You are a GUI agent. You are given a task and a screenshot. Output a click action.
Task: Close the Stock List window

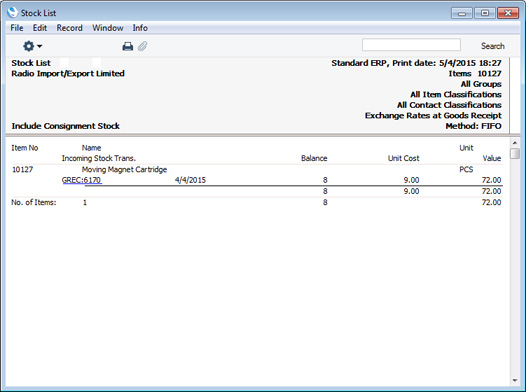tap(508, 13)
